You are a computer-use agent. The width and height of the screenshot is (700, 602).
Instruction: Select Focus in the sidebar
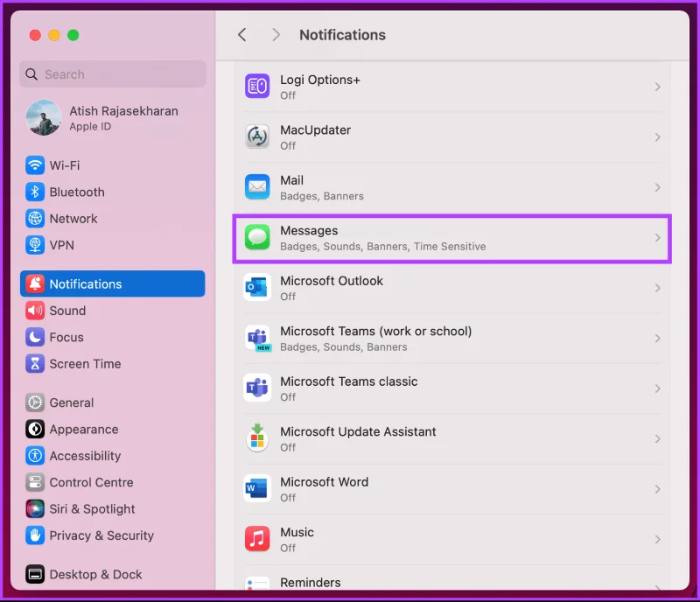113,337
